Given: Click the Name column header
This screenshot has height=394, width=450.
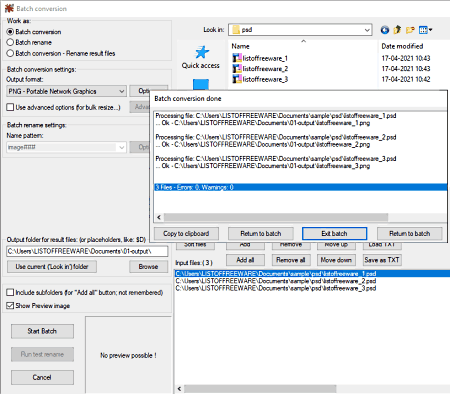Looking at the screenshot, I should click(x=241, y=46).
